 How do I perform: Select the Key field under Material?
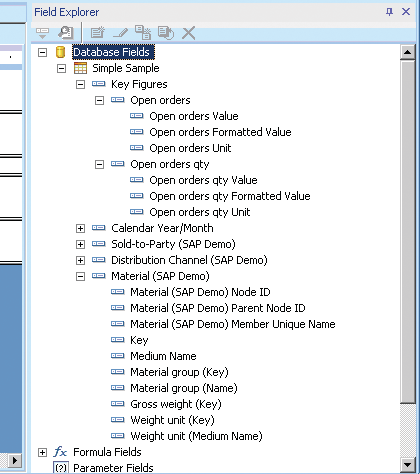[139, 340]
